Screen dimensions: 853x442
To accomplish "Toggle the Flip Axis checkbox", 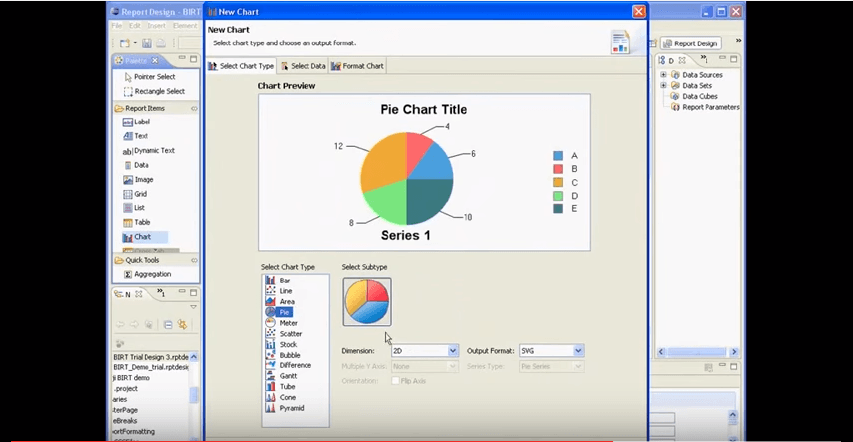I will [396, 381].
